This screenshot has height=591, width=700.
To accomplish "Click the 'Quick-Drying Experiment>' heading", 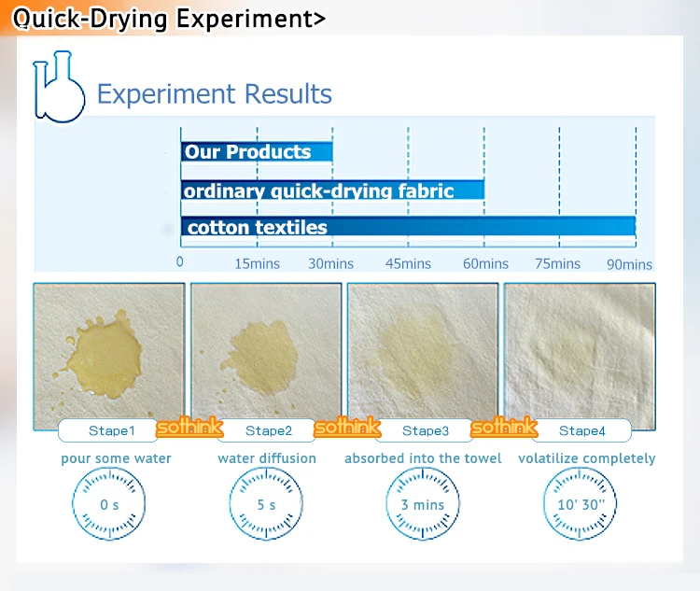I will click(x=169, y=19).
